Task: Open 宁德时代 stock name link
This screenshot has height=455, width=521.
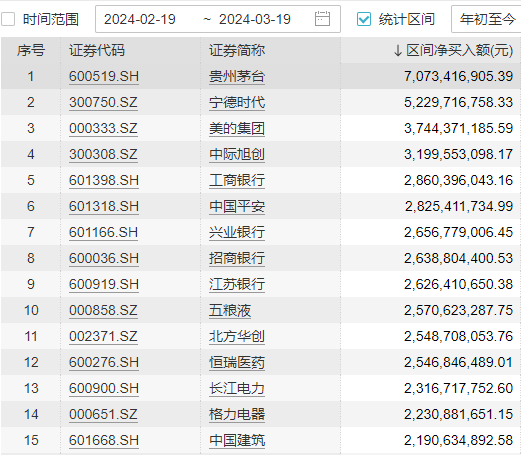Action: coord(237,102)
